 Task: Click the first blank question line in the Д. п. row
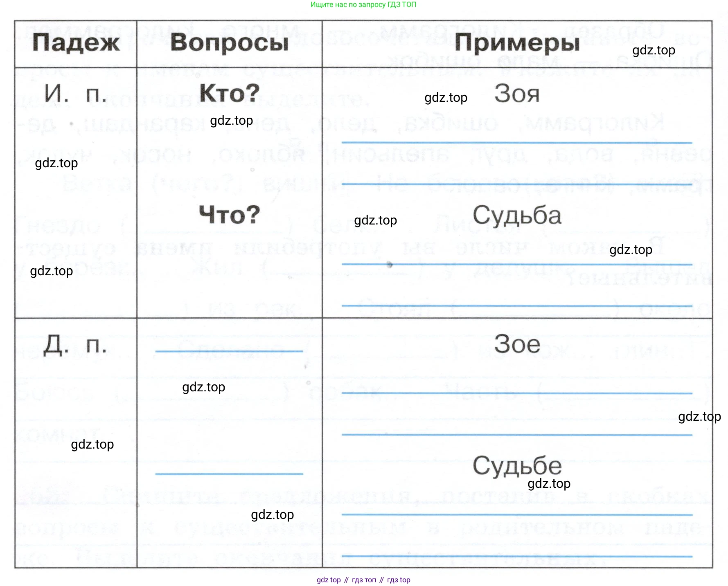coord(229,351)
